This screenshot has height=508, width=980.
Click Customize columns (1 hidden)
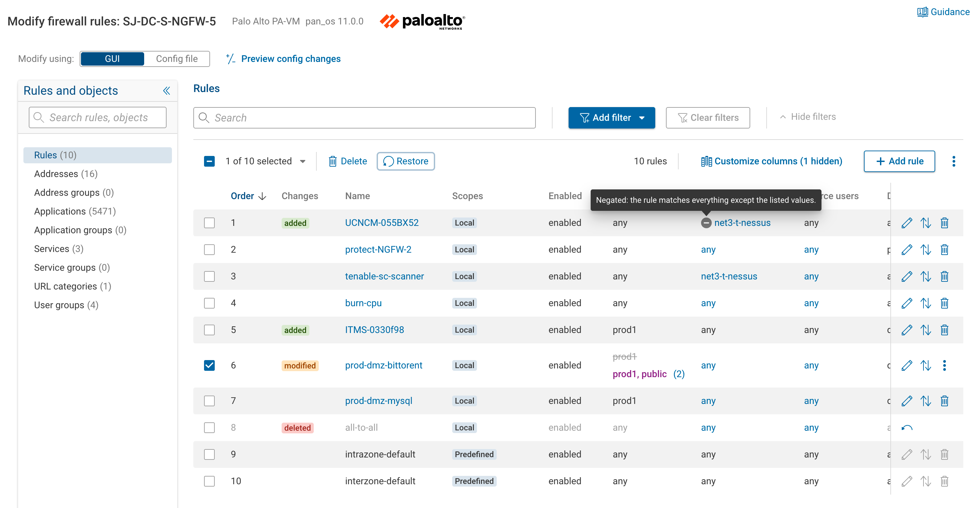pos(772,161)
